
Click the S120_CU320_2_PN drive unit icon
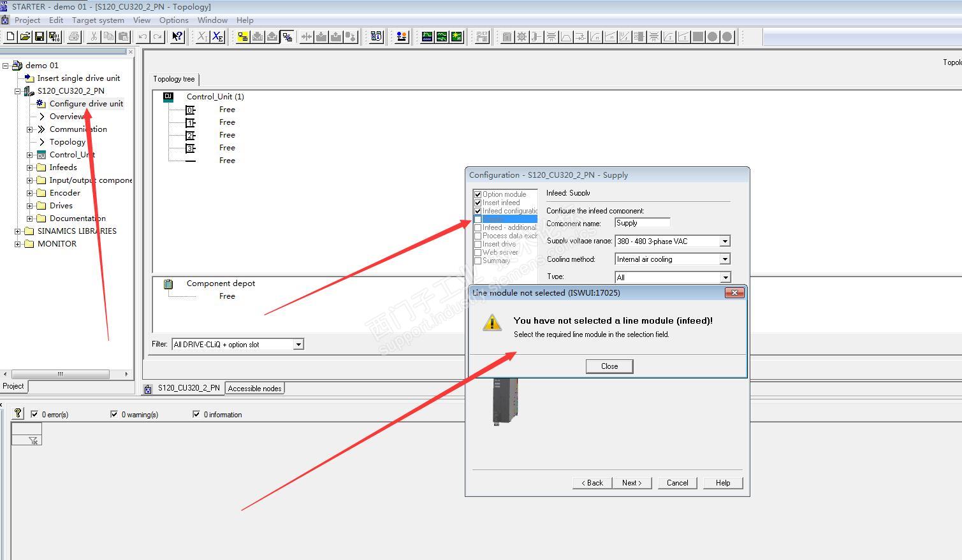[29, 91]
